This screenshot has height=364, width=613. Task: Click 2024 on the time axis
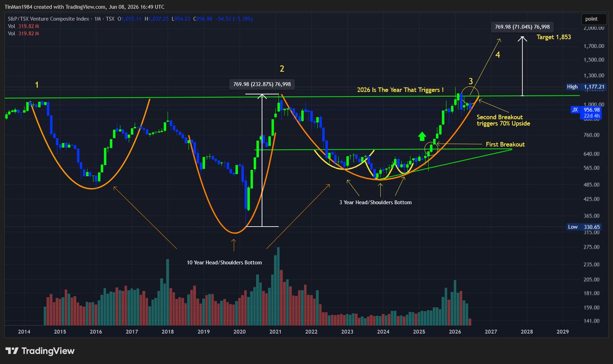[x=383, y=331]
